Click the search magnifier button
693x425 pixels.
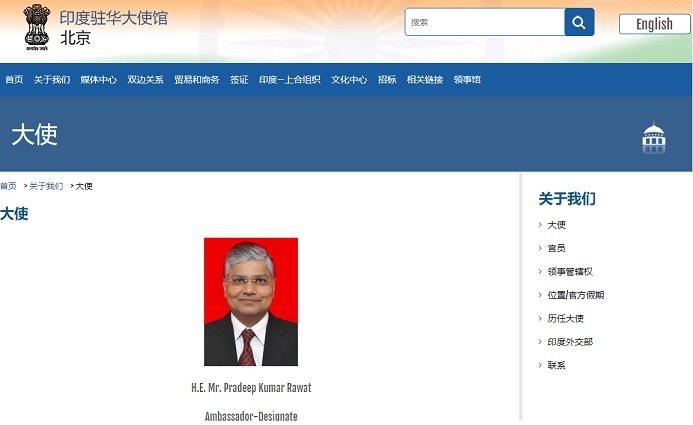pos(579,22)
